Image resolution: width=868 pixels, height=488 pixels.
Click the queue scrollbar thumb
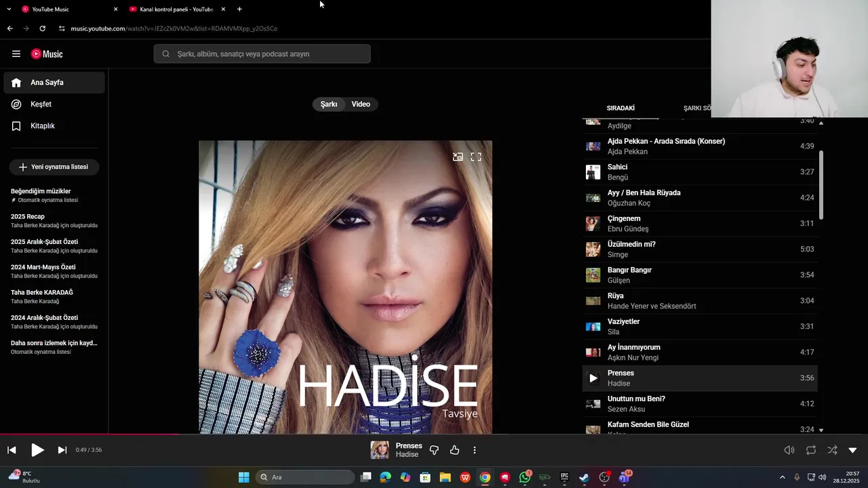click(821, 184)
